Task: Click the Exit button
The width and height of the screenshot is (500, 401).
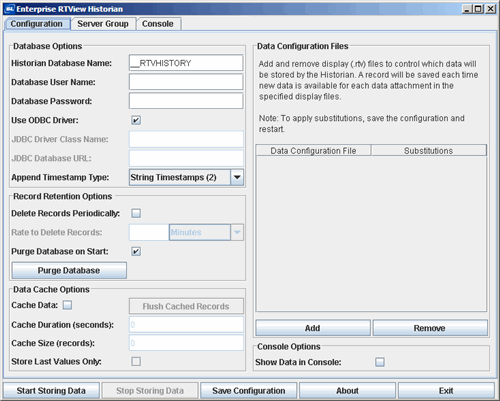Action: 446,391
